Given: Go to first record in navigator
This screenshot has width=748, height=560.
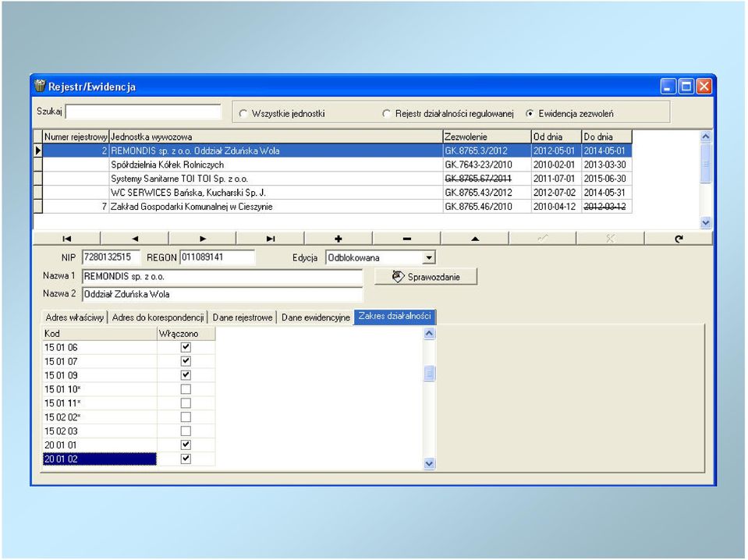Looking at the screenshot, I should [67, 239].
